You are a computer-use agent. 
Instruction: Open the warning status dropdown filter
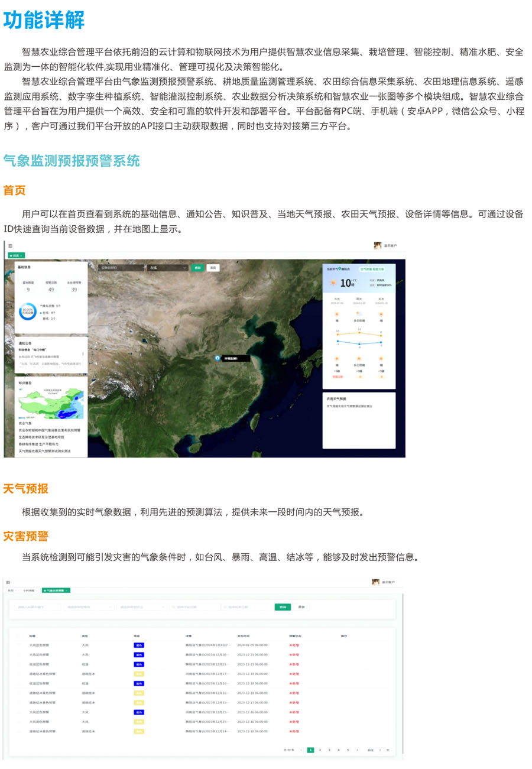click(141, 607)
